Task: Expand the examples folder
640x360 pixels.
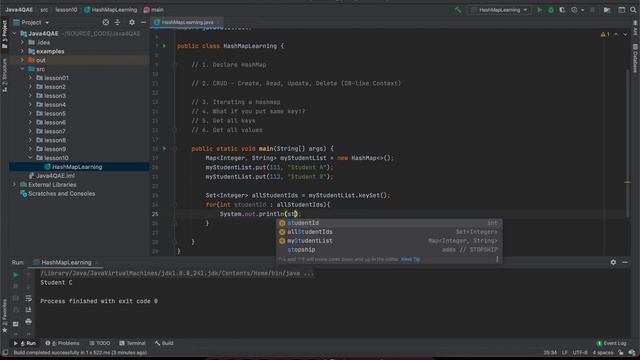Action: point(22,51)
